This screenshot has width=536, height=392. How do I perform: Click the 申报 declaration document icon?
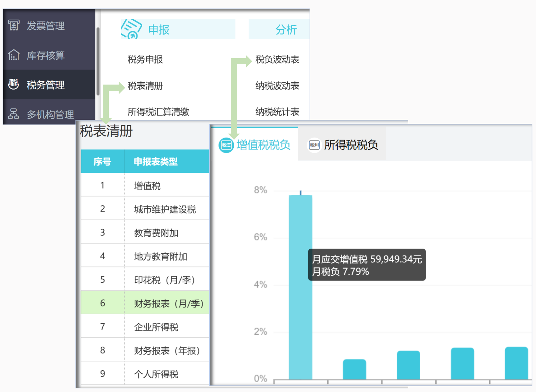click(x=132, y=29)
